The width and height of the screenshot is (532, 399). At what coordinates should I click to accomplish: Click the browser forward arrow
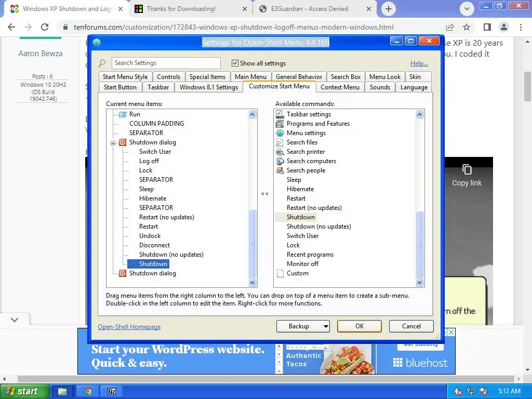[x=28, y=27]
